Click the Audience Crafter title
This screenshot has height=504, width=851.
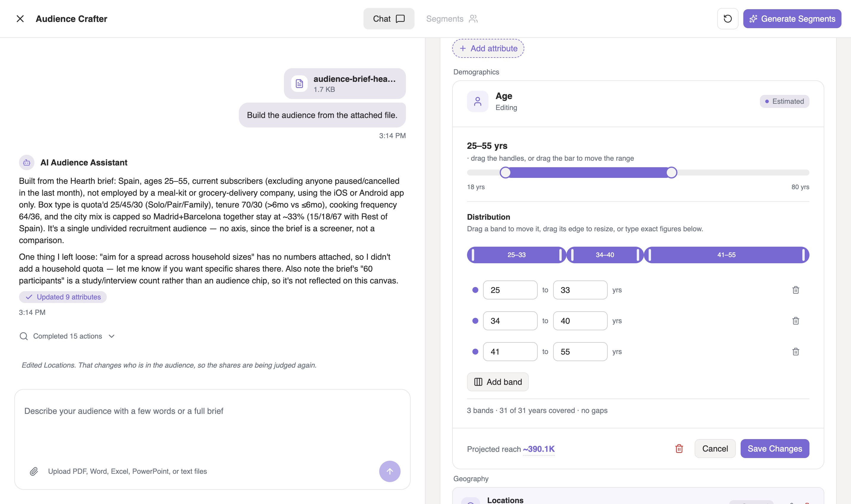click(x=72, y=19)
